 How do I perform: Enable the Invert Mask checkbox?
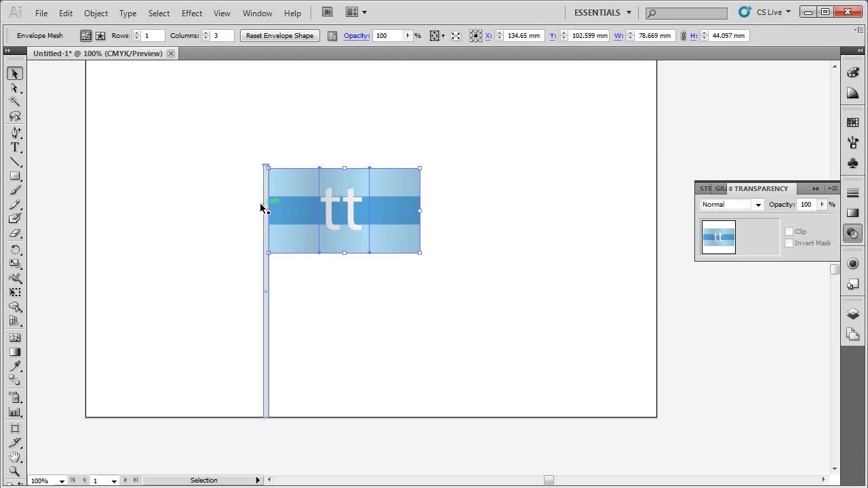789,243
